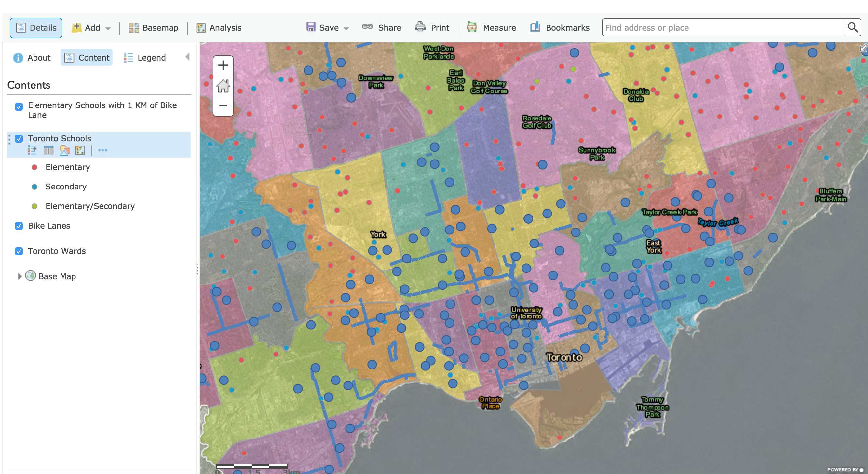Viewport: 868px width, 474px height.
Task: Click the Elementary/Secondary green legend symbol
Action: click(34, 206)
